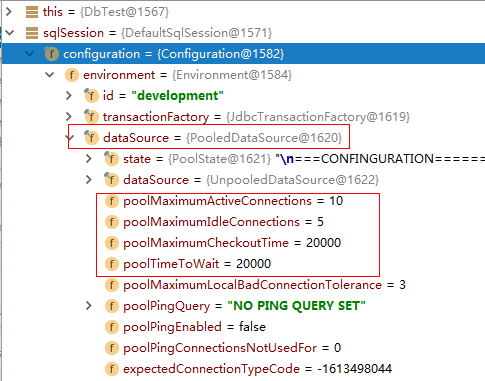The width and height of the screenshot is (485, 381).
Task: Click the environment field icon
Action: [x=72, y=75]
